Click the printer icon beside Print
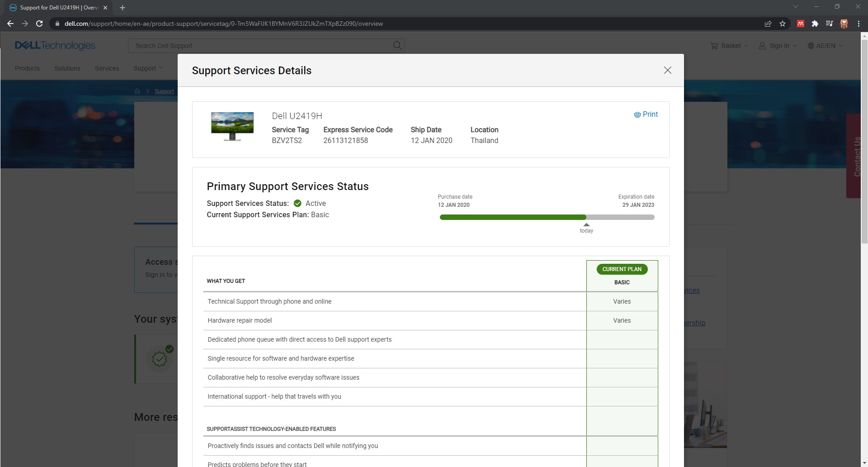 [x=637, y=115]
